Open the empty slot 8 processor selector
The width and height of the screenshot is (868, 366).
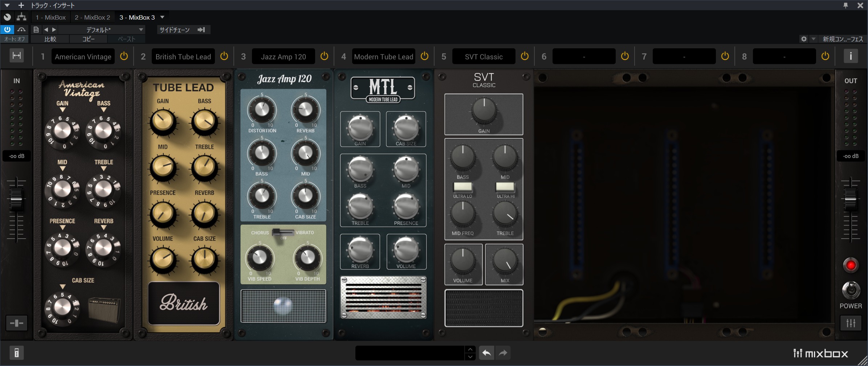[785, 57]
